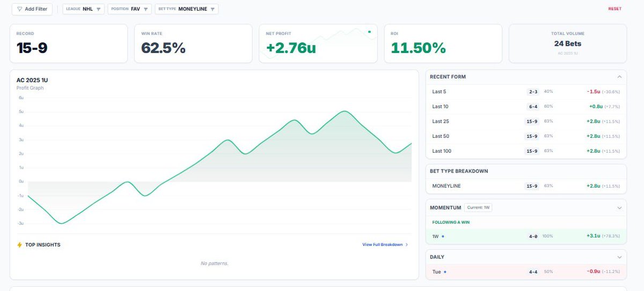644x291 pixels.
Task: Click the funnel icon in Add Filter
Action: (20, 9)
